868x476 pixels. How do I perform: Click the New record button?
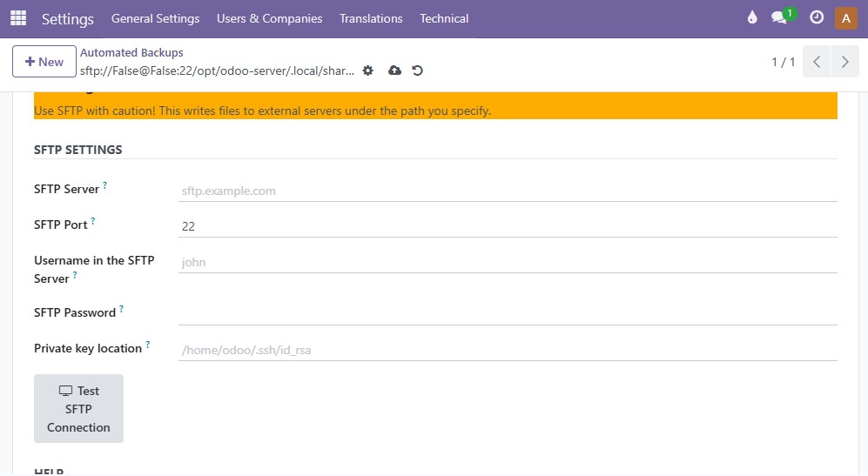44,62
